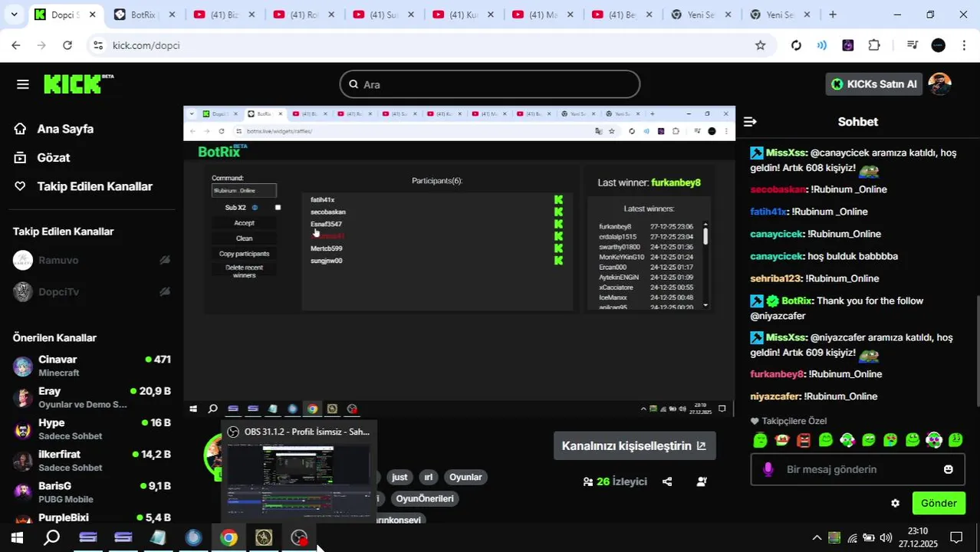The image size is (980, 552).
Task: Open Chrome three-dot menu
Action: click(964, 45)
